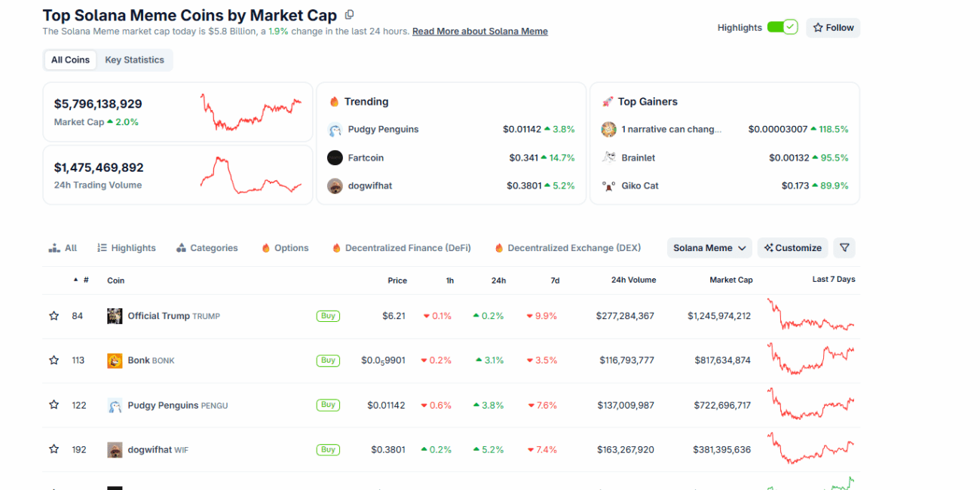The image size is (980, 490).
Task: Open Read More about Solana Meme link
Action: 479,32
